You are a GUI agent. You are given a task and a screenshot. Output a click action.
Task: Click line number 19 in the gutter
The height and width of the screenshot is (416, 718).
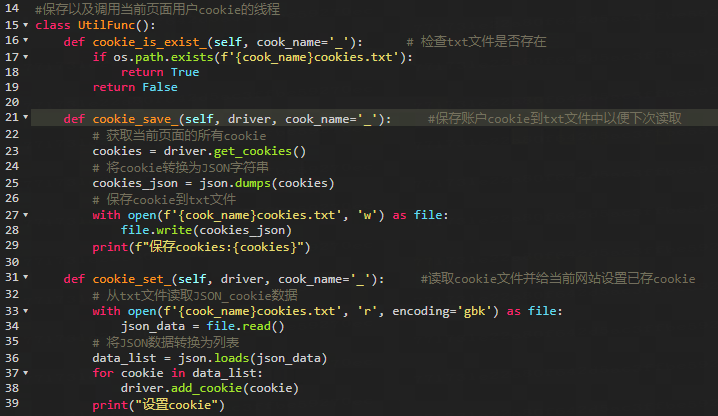pyautogui.click(x=12, y=87)
